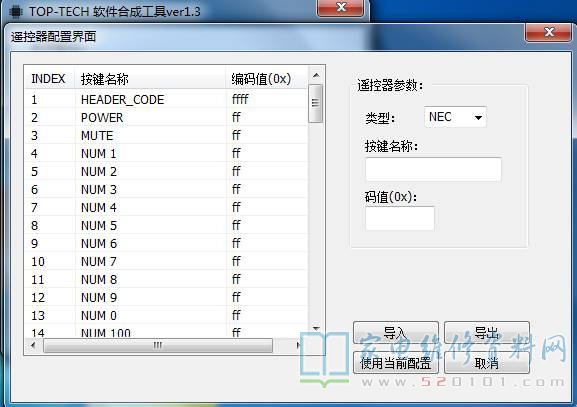Click the list's scroll up arrow
The height and width of the screenshot is (407, 577).
316,76
